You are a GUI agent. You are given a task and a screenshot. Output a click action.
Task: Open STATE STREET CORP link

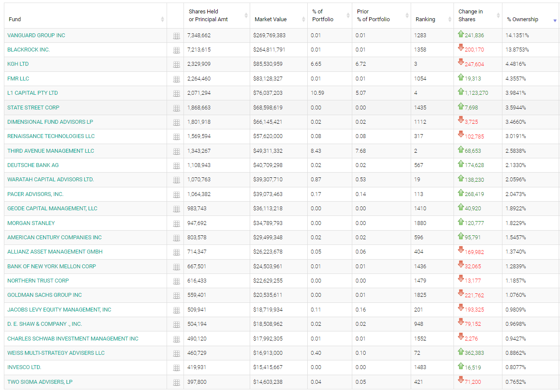click(33, 107)
